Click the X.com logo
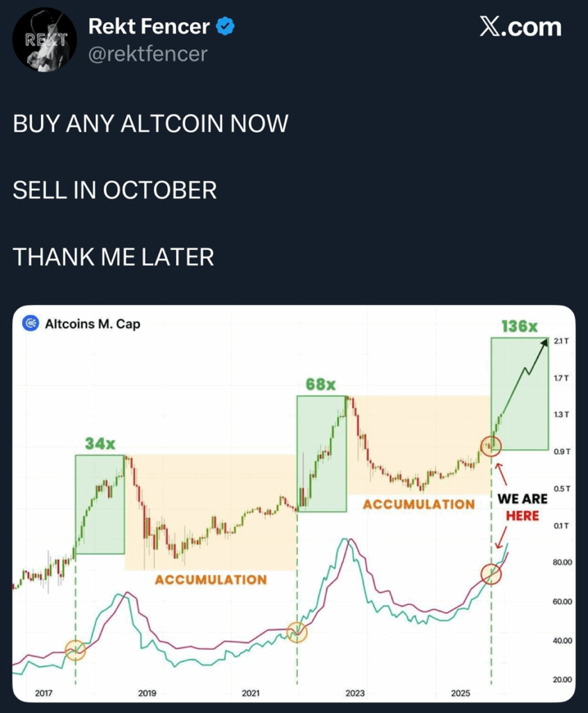Viewport: 588px width, 713px height. tap(520, 27)
